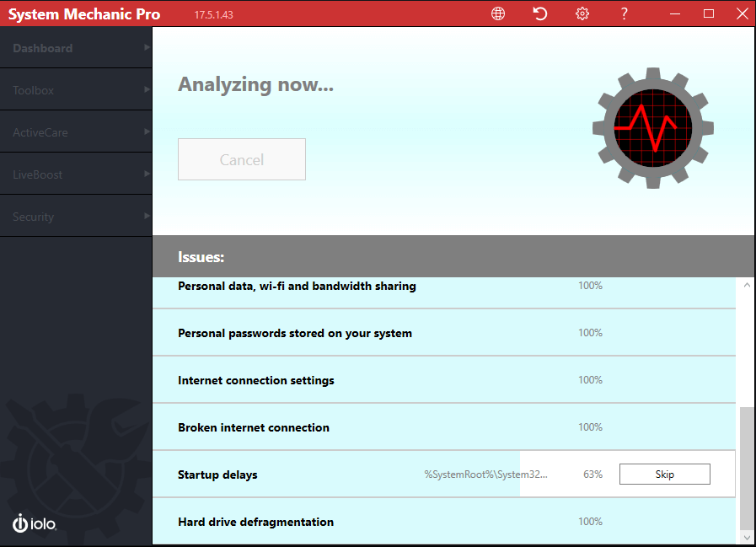Click 100% next to Personal passwords row

(590, 332)
